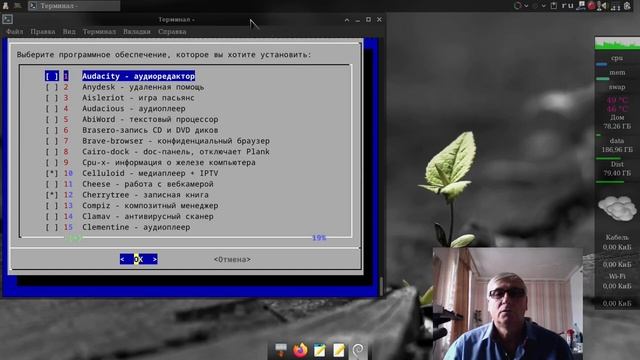Click the green CPU graph in the side widget
640x360 pixels.
(617, 43)
